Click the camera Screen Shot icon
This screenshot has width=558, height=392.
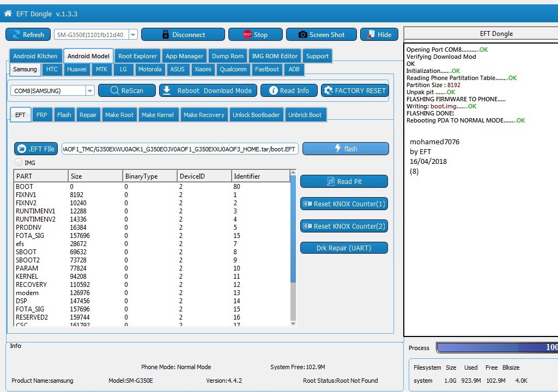click(x=303, y=34)
